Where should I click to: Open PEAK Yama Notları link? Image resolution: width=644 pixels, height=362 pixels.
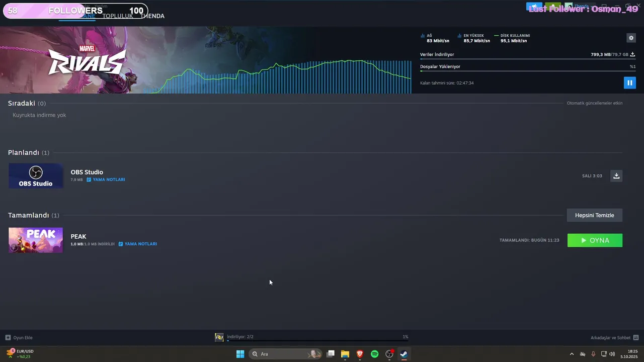coord(138,244)
